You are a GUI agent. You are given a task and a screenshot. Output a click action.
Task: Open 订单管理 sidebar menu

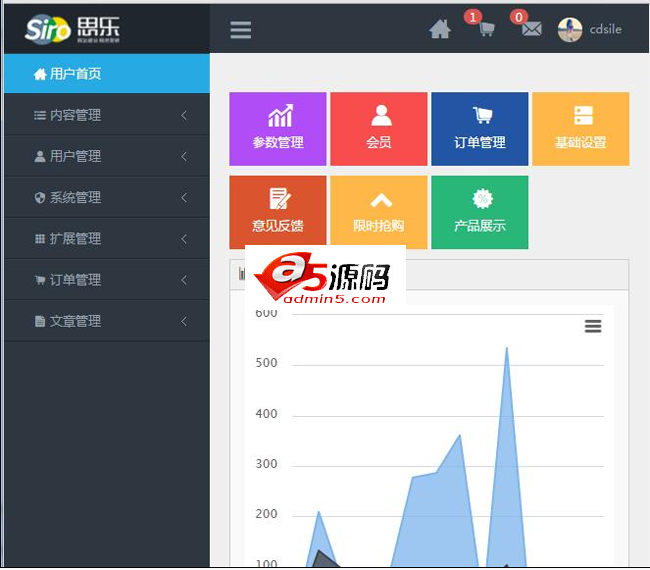coord(107,280)
